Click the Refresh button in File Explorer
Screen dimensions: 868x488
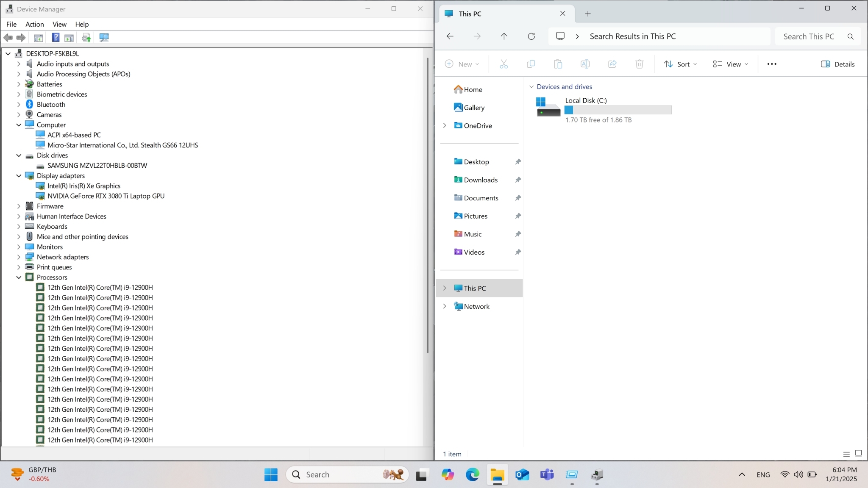[531, 36]
